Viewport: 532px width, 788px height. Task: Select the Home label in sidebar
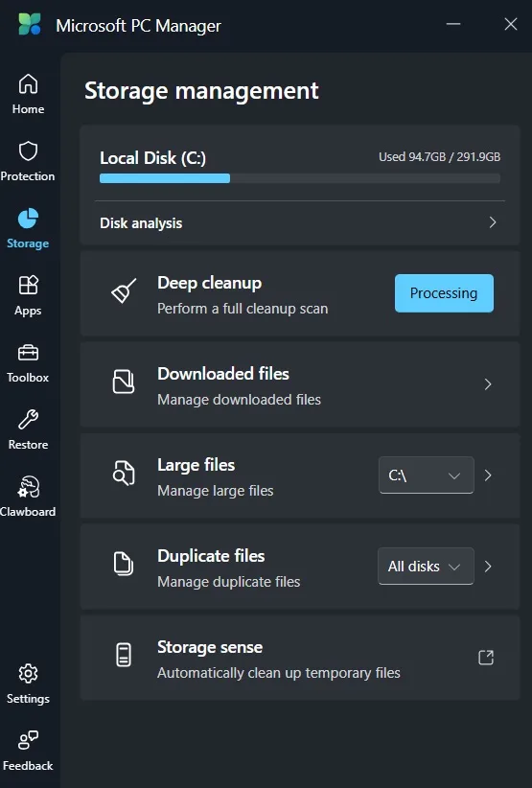[x=28, y=109]
